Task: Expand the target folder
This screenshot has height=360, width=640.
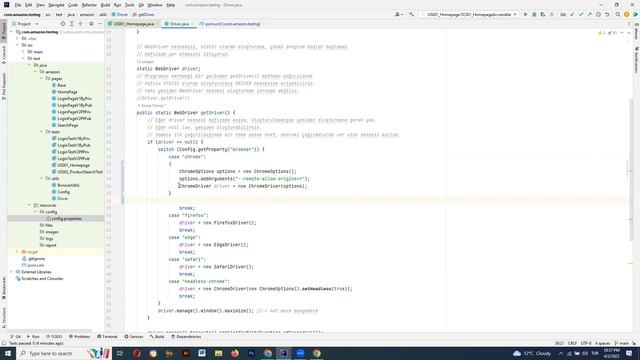Action: point(17,252)
